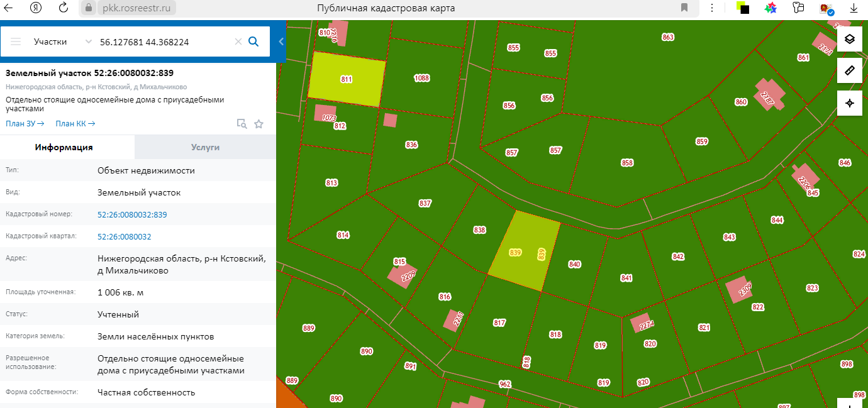Open the extension with blue checkmark badge
The width and height of the screenshot is (868, 408).
click(826, 9)
